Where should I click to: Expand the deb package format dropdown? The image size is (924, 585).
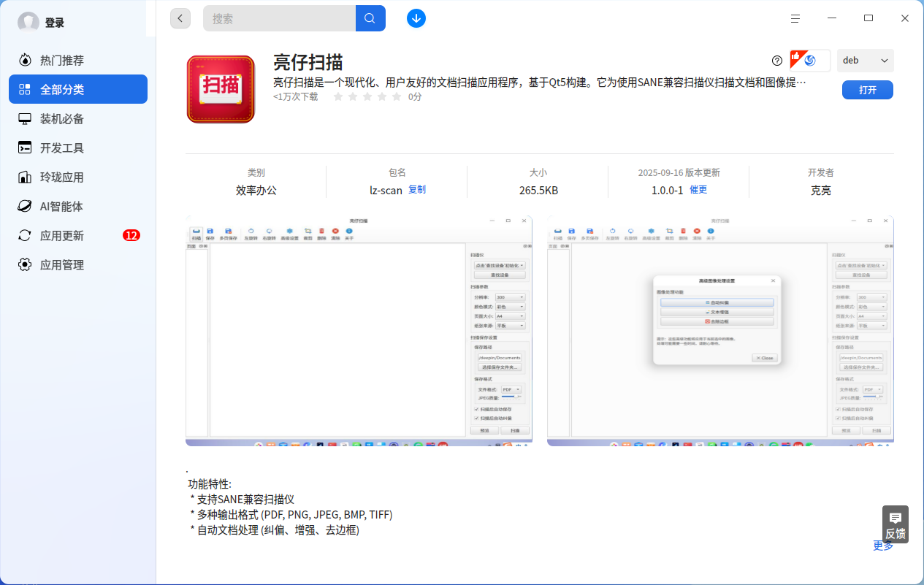coord(866,61)
